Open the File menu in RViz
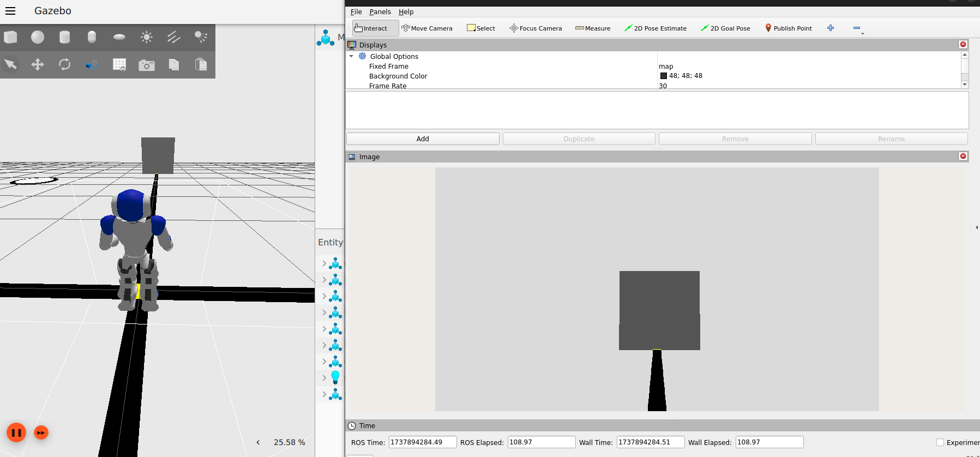The width and height of the screenshot is (980, 457). click(x=356, y=11)
